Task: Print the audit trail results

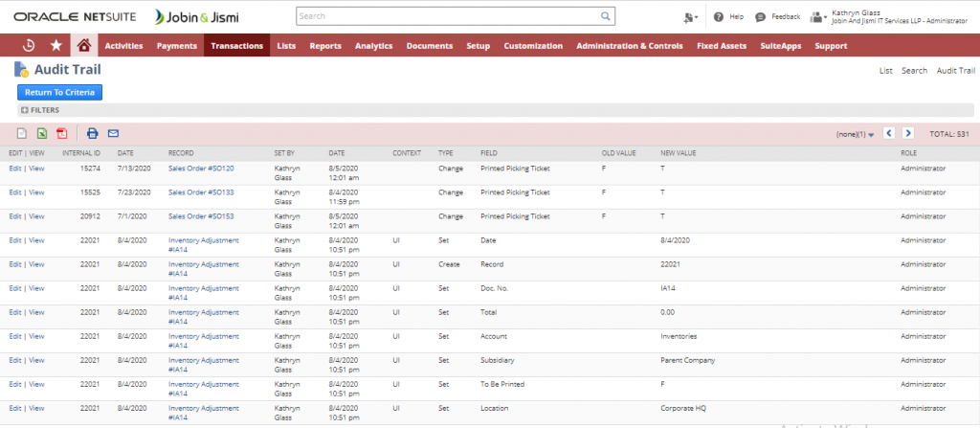Action: 93,134
